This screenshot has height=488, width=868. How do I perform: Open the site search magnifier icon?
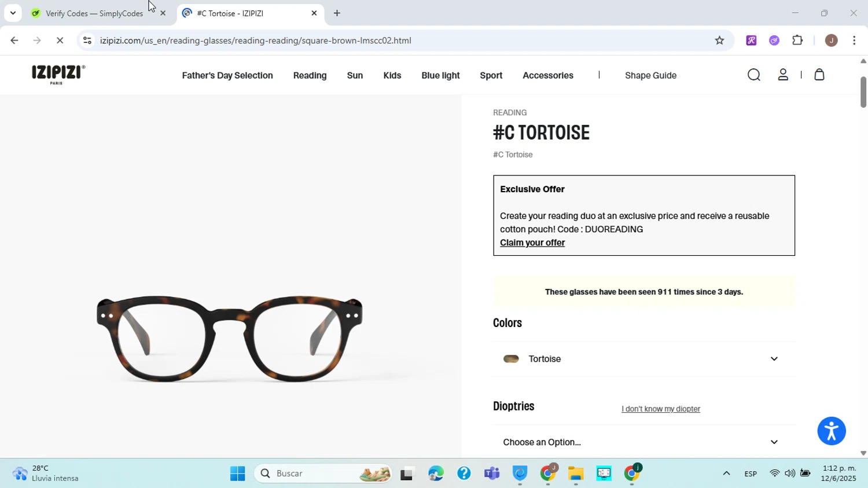[753, 75]
